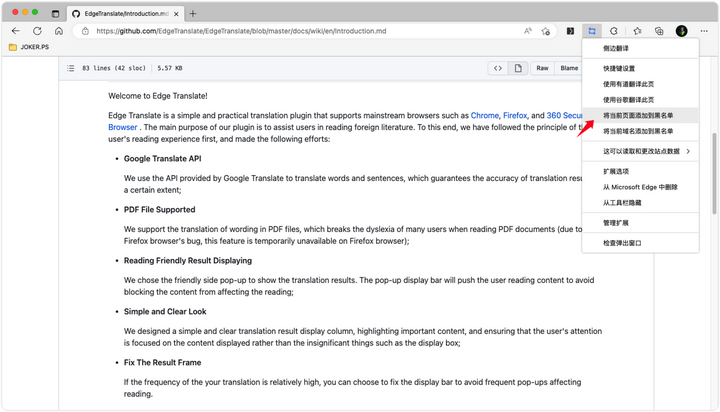Viewport: 720px width, 412px height.
Task: Click the '5.57 KB' file size text
Action: (170, 68)
